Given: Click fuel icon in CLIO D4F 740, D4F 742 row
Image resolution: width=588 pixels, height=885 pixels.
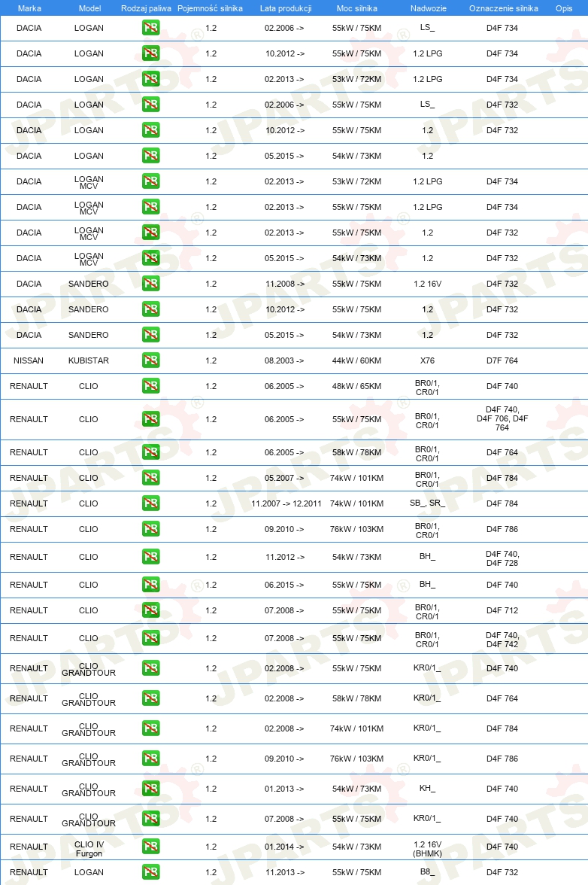Looking at the screenshot, I should point(150,638).
